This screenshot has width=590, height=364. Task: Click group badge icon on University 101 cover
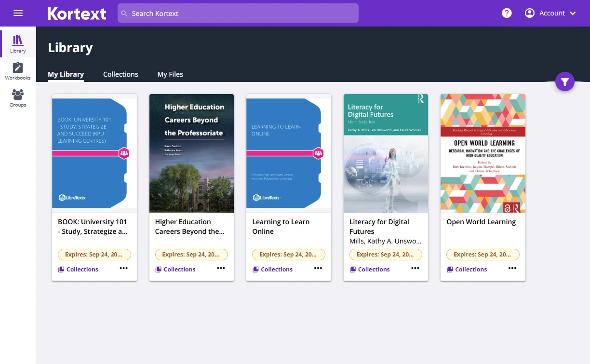pos(124,153)
